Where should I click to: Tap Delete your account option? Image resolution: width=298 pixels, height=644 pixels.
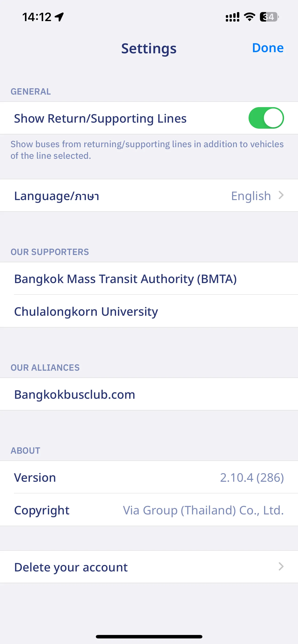click(149, 567)
